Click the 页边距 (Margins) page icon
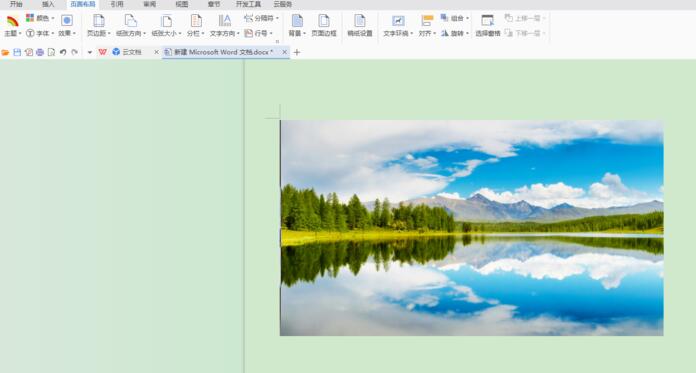The width and height of the screenshot is (696, 373). coord(99,21)
